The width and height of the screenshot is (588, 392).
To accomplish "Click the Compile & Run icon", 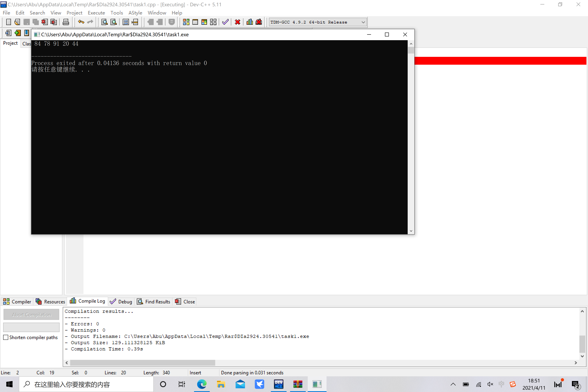I will (x=204, y=22).
